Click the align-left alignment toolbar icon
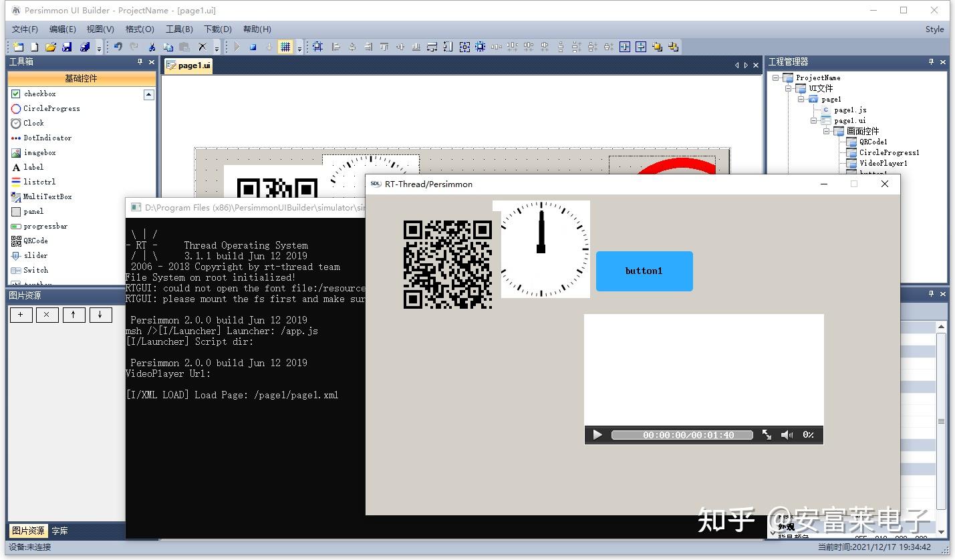 click(335, 47)
